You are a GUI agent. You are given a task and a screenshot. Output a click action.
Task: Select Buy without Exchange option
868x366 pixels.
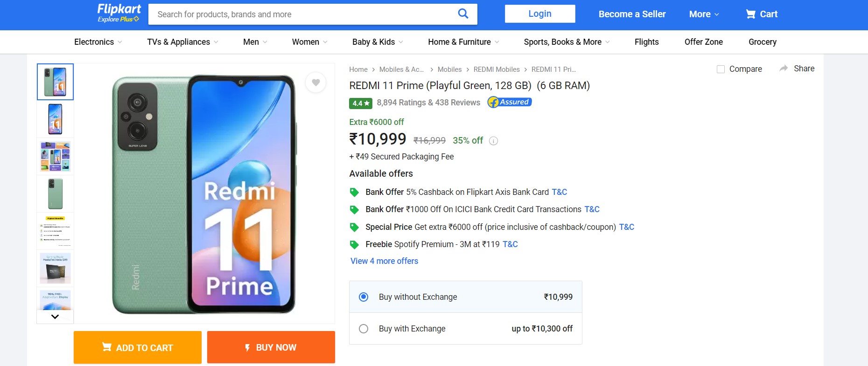364,297
